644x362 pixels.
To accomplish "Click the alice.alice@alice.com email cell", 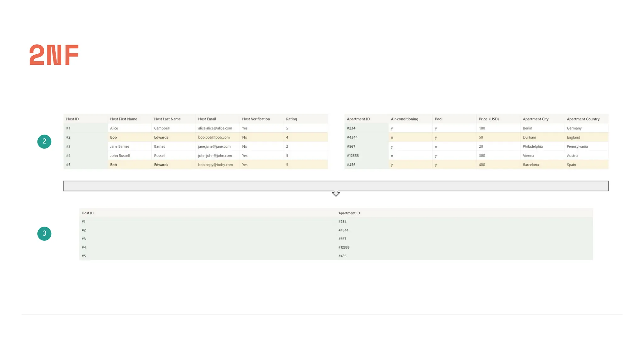I will click(x=215, y=128).
